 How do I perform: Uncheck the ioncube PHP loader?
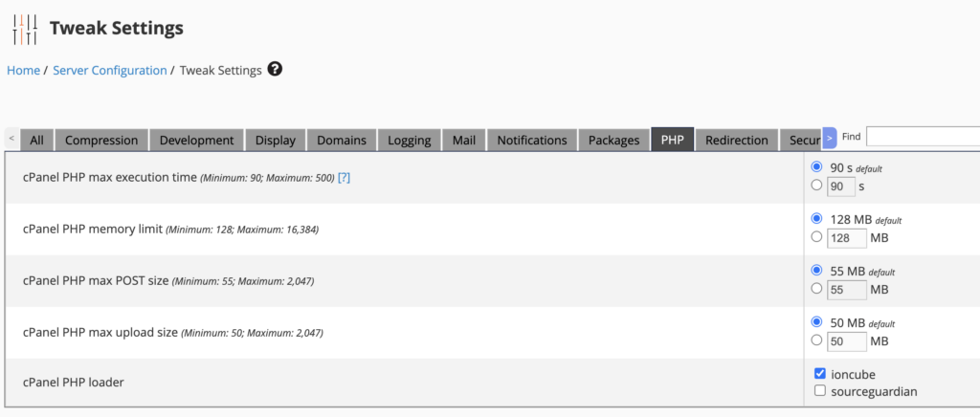point(820,373)
